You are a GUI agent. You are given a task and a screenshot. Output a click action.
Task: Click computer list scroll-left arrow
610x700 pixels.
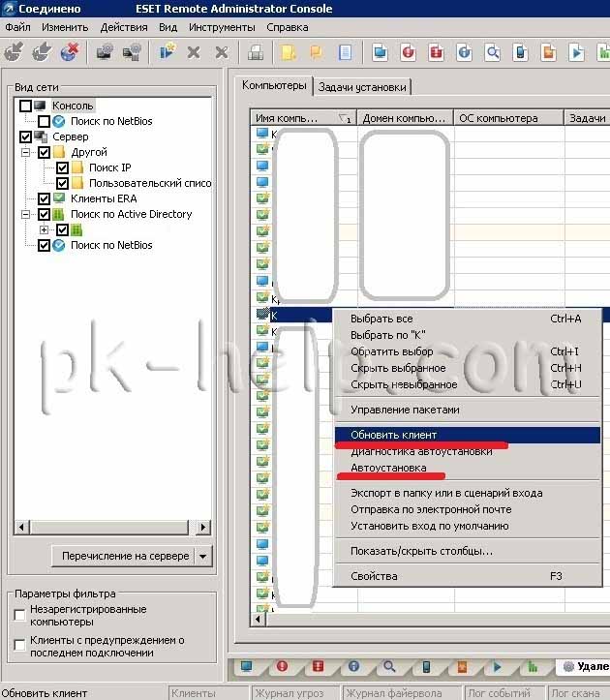(x=258, y=620)
